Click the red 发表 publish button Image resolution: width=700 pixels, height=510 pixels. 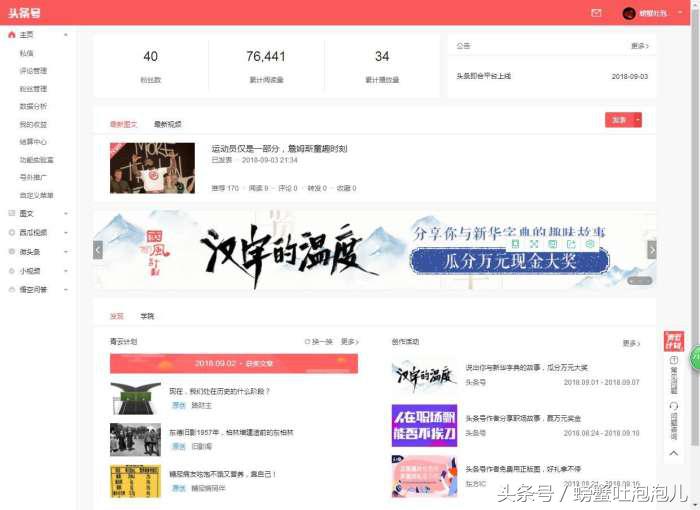tap(620, 120)
